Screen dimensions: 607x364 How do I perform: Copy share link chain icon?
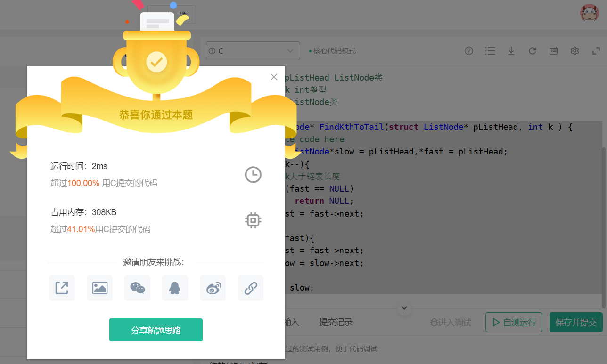(x=250, y=288)
